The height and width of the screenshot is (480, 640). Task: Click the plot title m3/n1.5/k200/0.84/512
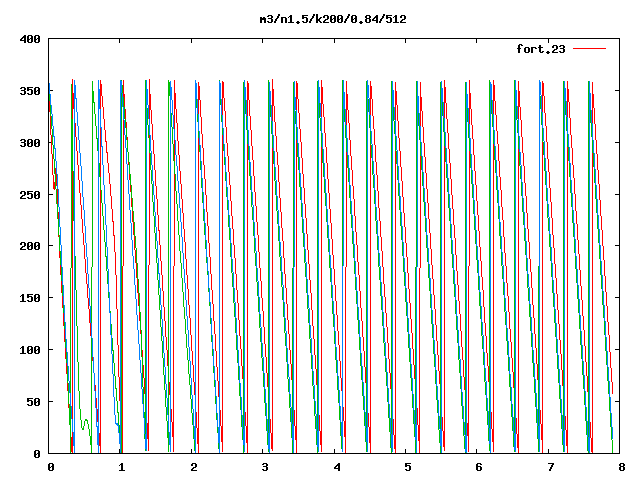coord(333,19)
